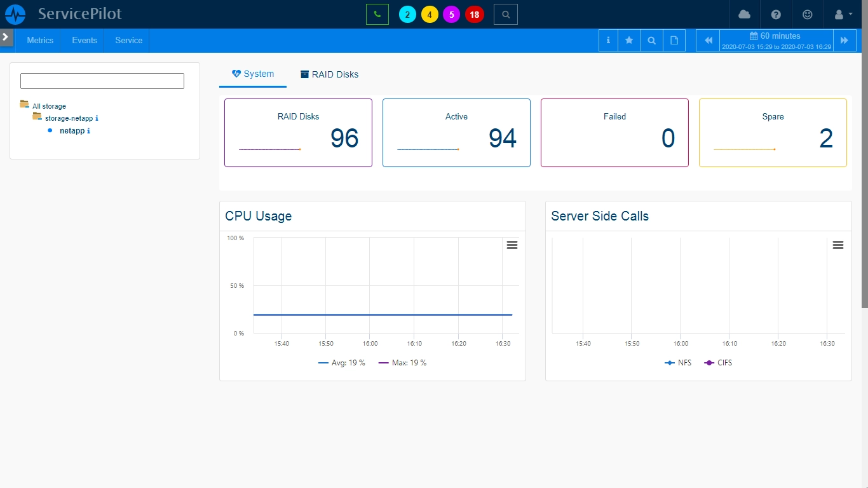
Task: Switch to the RAID Disks tab
Action: click(329, 74)
